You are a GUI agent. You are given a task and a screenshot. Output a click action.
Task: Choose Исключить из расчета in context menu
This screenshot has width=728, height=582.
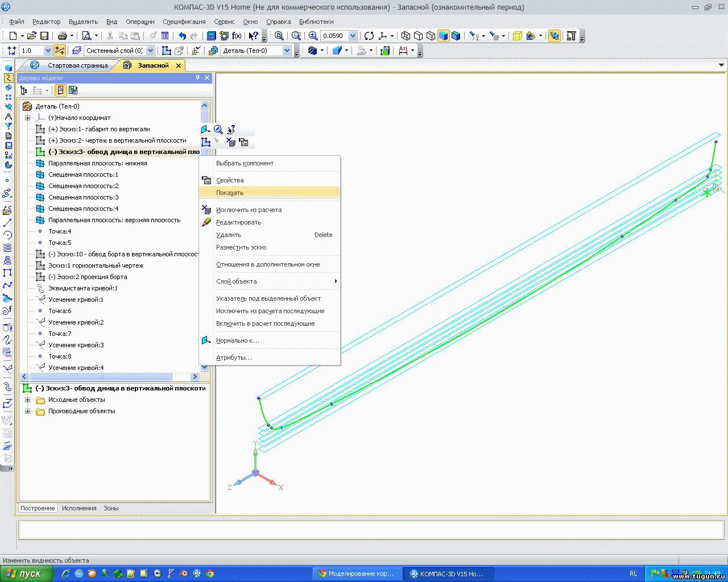[270, 210]
